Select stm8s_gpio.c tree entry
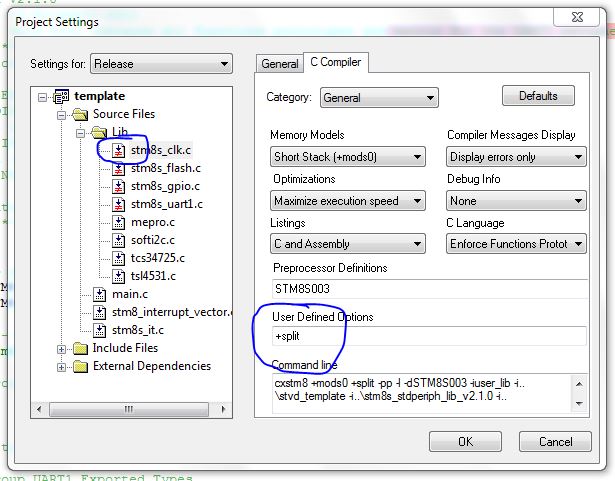615x481 pixels. 165,186
